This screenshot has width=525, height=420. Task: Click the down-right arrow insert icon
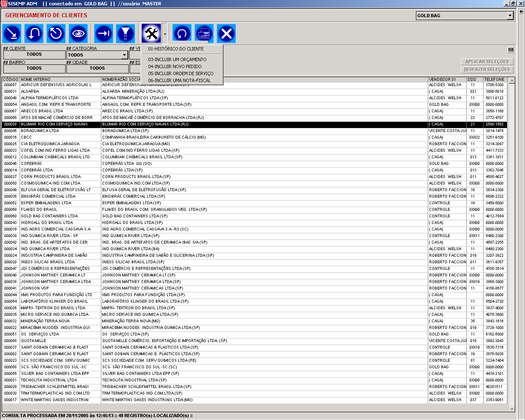tap(12, 33)
